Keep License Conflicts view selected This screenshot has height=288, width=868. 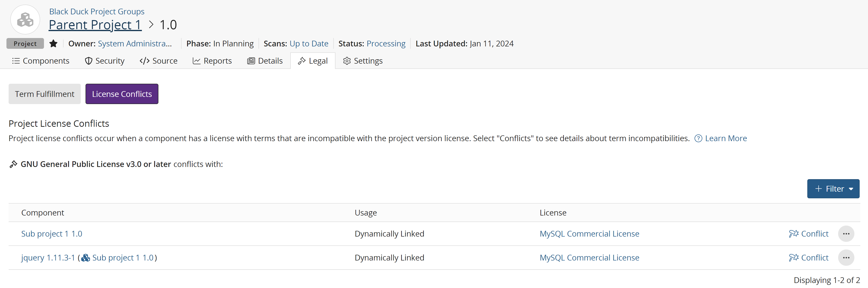coord(122,94)
